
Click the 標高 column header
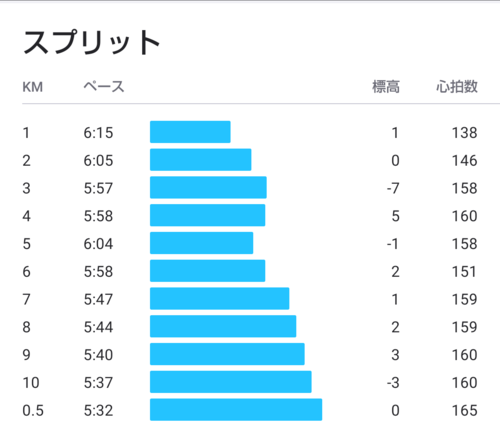(386, 87)
